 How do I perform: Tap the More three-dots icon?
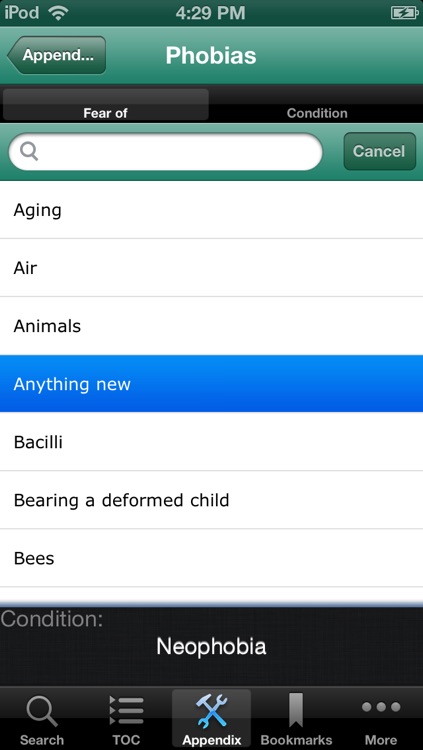click(381, 706)
